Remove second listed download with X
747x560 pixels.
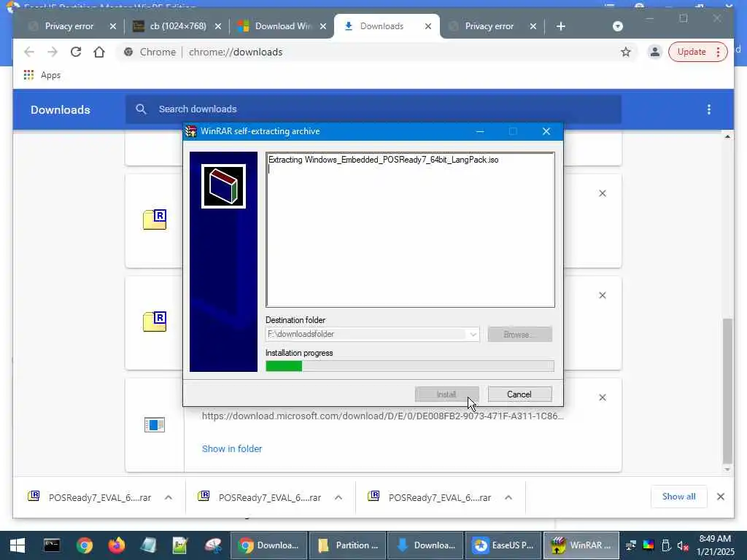[603, 295]
